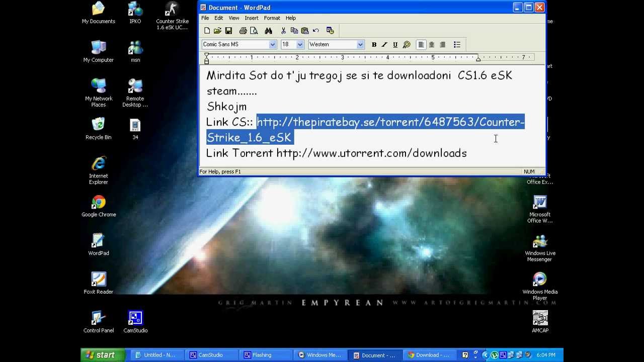This screenshot has width=644, height=362.
Task: Click the Open file folder icon
Action: (x=217, y=31)
